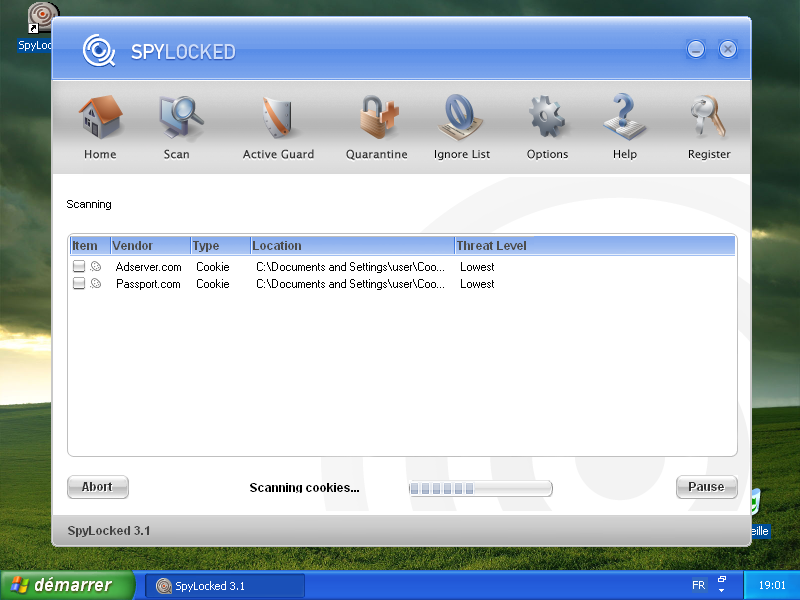800x600 pixels.
Task: Click the Cookie type for Adserver.com
Action: click(213, 267)
